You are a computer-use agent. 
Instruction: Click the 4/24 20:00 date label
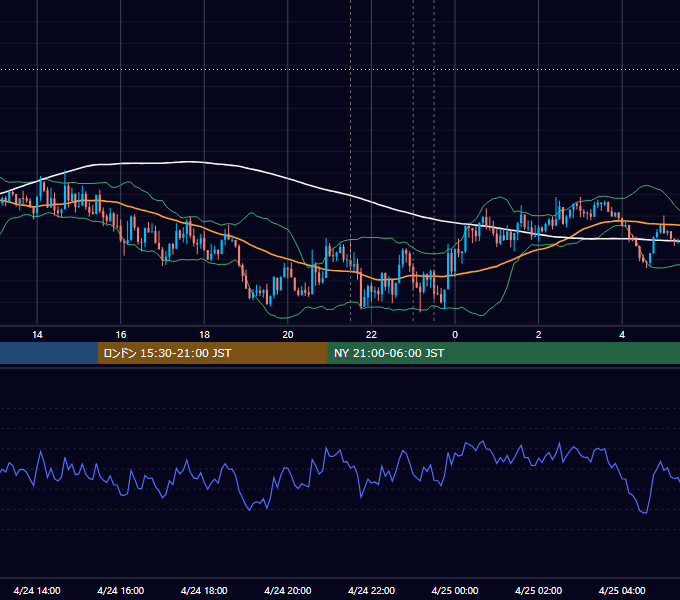(x=288, y=590)
